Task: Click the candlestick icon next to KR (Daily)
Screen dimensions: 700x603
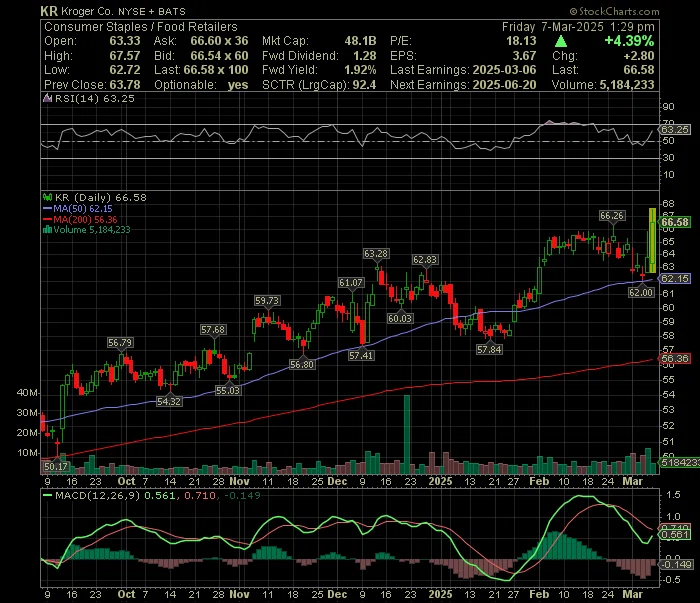Action: click(47, 197)
